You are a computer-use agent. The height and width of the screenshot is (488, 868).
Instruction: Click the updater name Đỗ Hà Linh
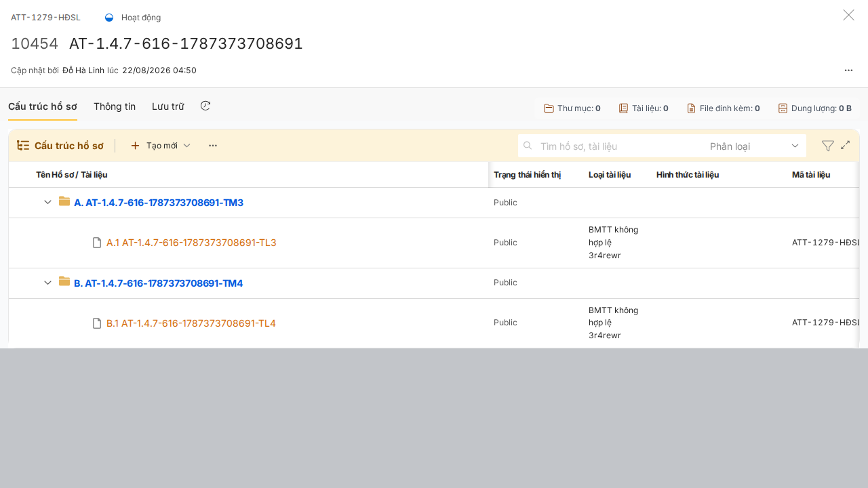pos(83,70)
